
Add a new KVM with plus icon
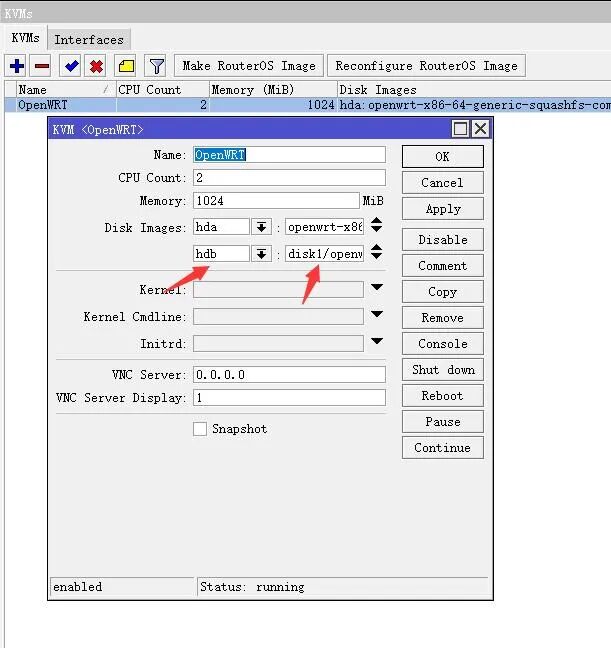point(17,66)
